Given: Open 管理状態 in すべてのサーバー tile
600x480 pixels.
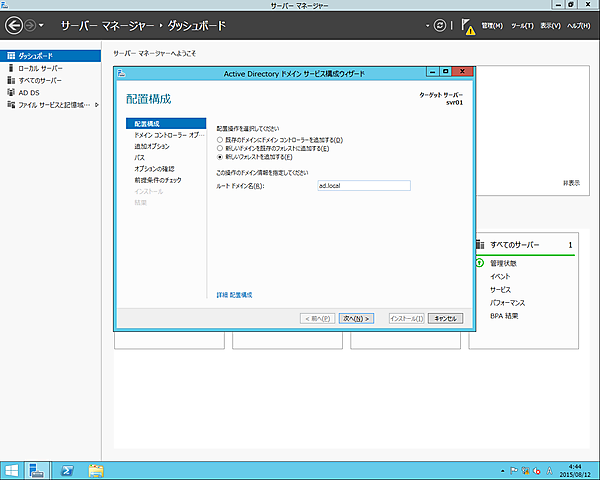Looking at the screenshot, I should (x=503, y=263).
